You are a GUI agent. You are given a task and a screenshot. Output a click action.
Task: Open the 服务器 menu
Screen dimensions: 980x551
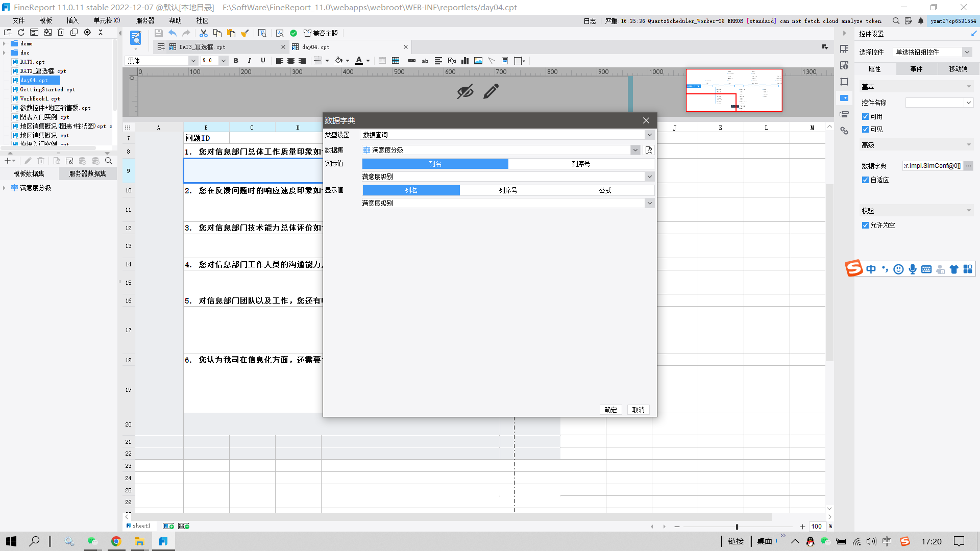(145, 20)
